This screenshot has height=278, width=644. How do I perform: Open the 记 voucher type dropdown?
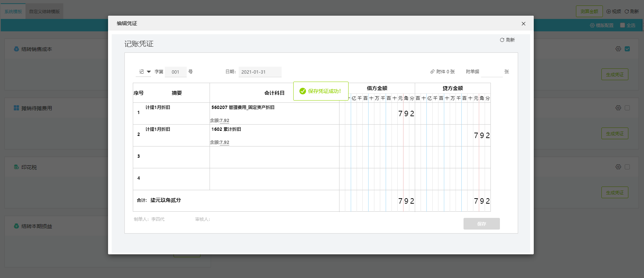point(144,72)
